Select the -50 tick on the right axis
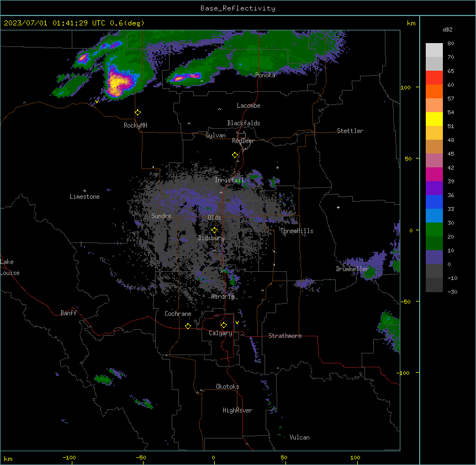 coord(405,302)
